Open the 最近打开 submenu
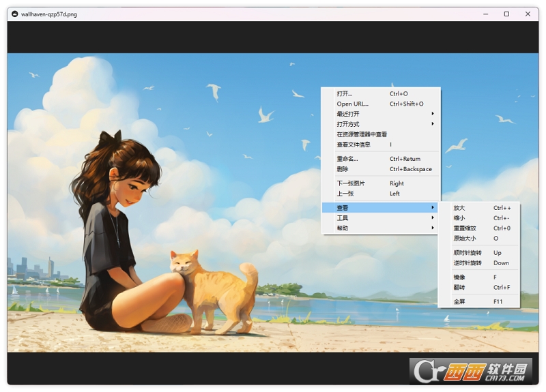The width and height of the screenshot is (546, 392). [x=381, y=114]
